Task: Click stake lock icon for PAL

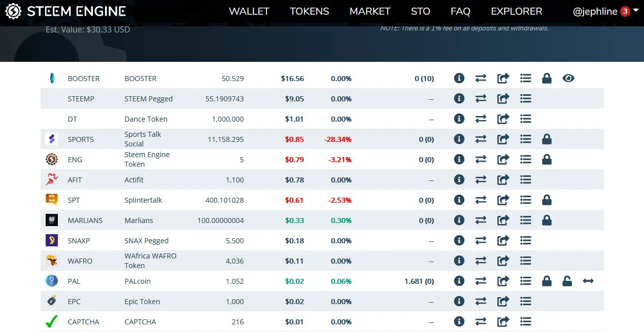Action: [x=547, y=281]
